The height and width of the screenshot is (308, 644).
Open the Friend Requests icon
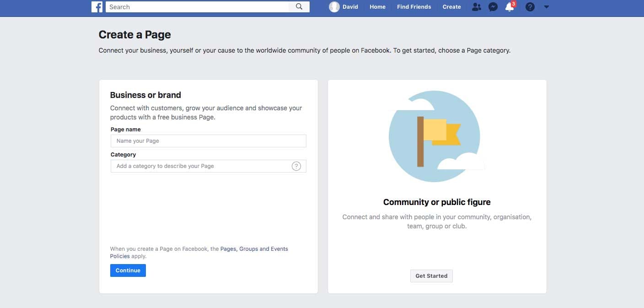click(477, 7)
